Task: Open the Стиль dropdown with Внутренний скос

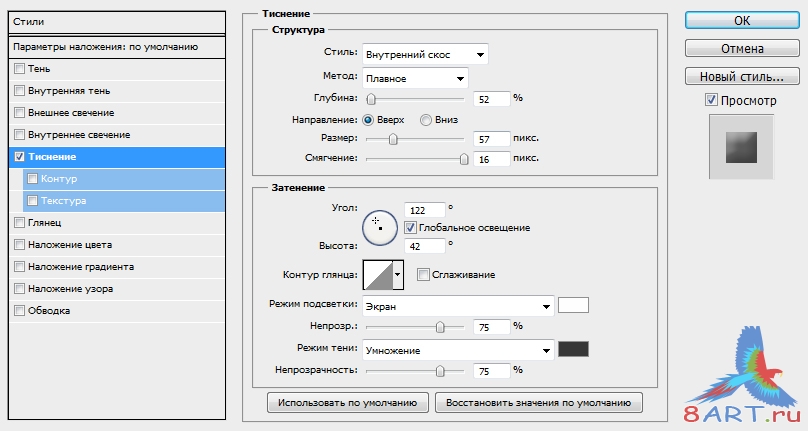Action: point(425,55)
